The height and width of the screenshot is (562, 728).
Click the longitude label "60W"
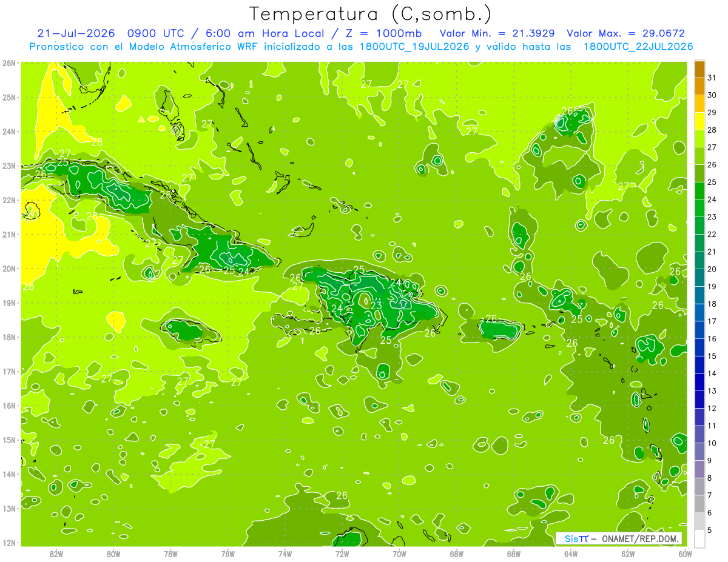pyautogui.click(x=686, y=553)
